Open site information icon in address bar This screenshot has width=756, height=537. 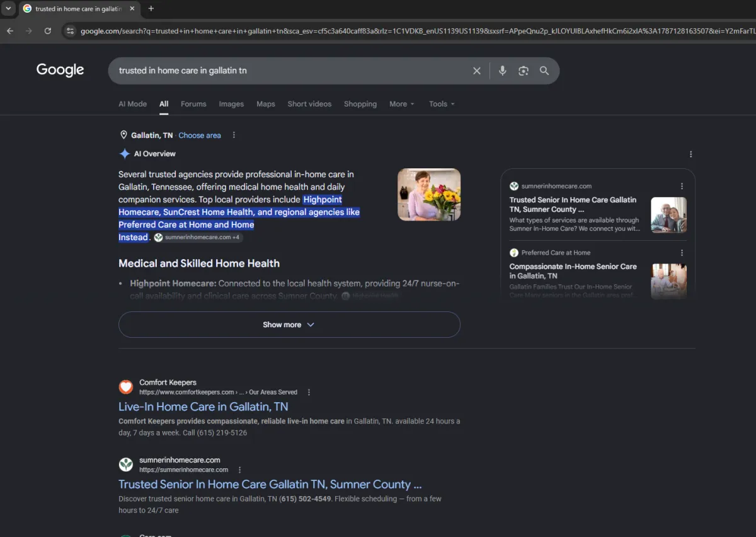coord(70,31)
